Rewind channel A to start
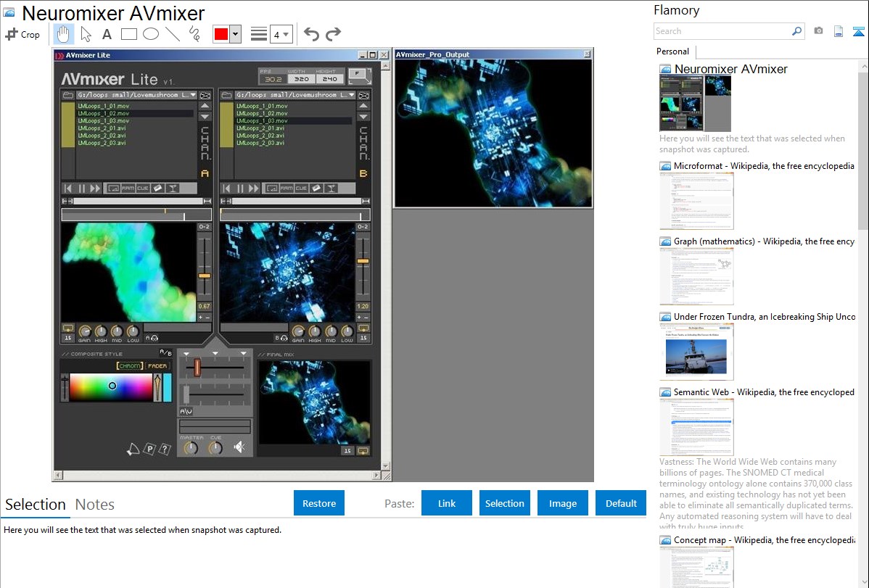Screen dimensions: 869x588 coord(68,189)
